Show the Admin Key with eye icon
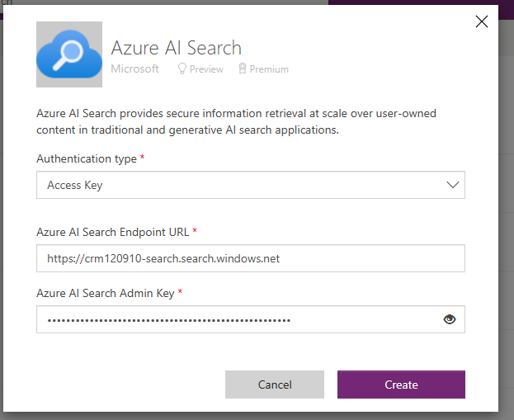The width and height of the screenshot is (514, 420). (450, 319)
